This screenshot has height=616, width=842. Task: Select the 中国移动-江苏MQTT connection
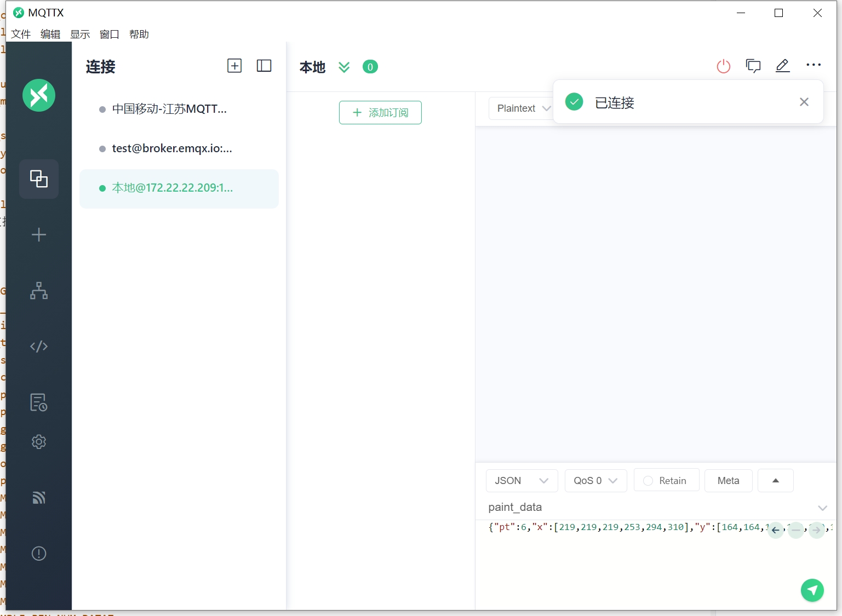[179, 110]
